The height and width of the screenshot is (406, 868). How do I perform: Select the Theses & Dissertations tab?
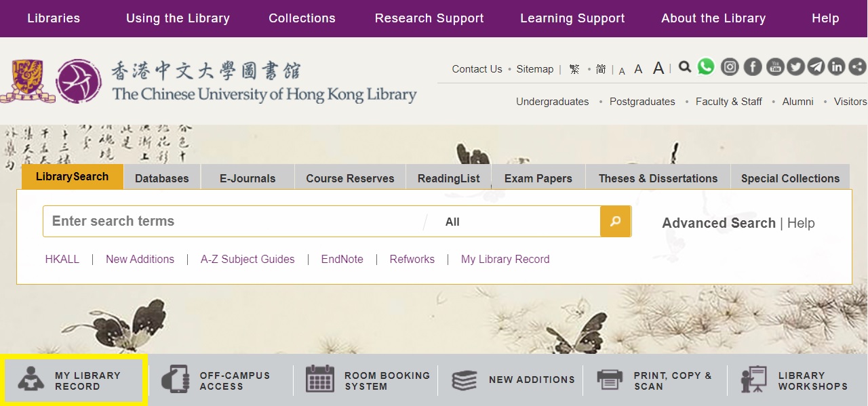(658, 178)
